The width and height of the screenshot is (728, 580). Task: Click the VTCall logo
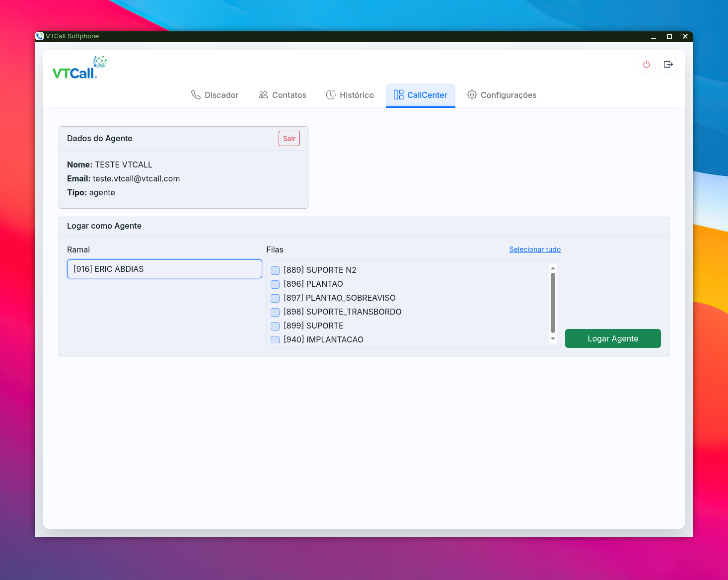tap(79, 68)
